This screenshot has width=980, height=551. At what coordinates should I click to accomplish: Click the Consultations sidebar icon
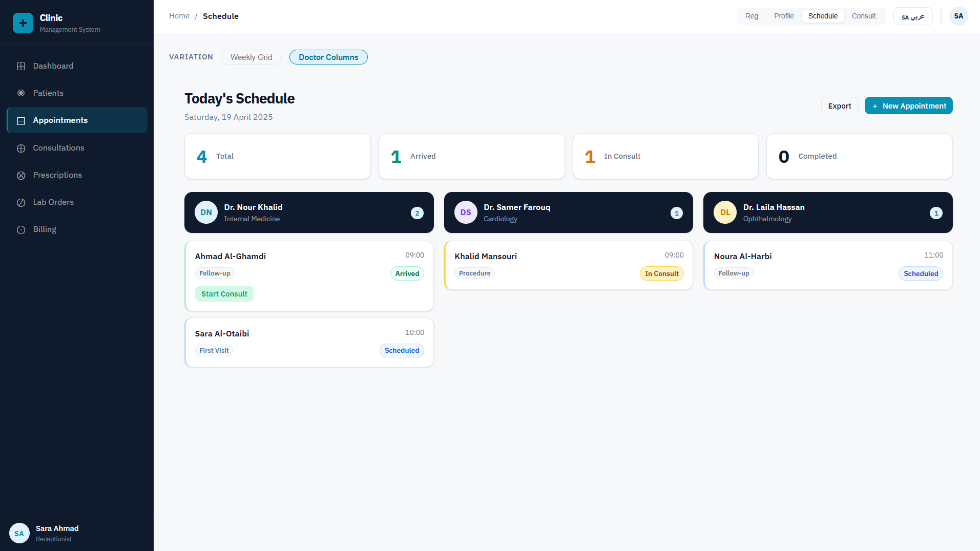coord(21,148)
